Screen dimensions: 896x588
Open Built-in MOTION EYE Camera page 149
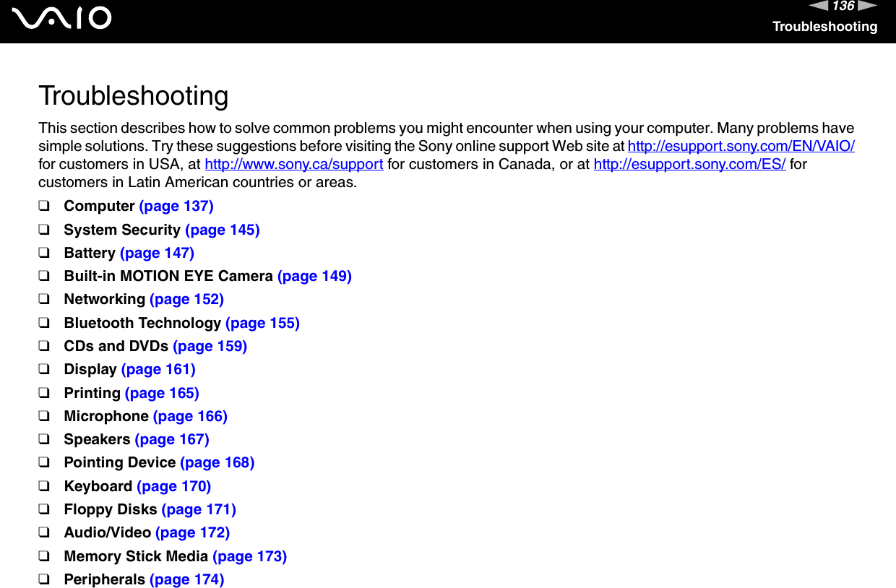click(x=314, y=276)
